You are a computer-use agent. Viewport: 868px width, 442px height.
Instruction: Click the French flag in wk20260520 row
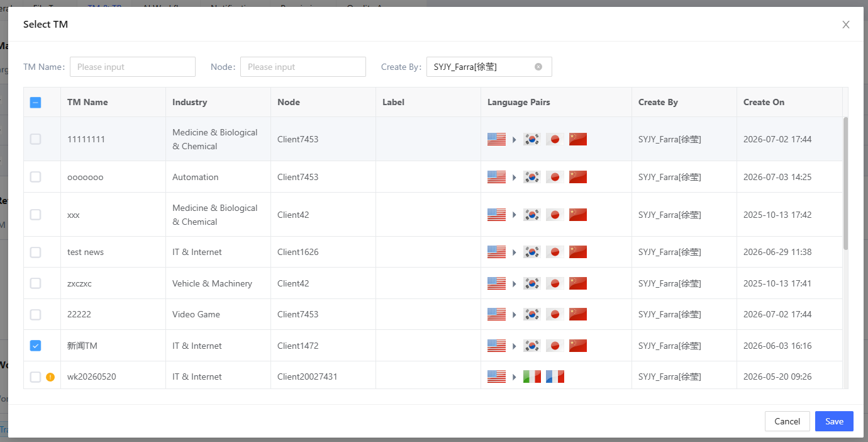555,377
